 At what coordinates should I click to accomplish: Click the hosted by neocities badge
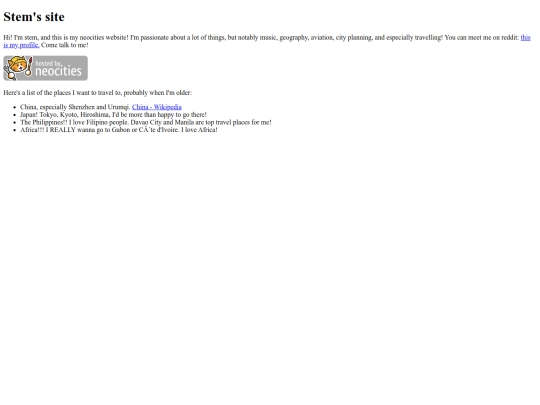pos(45,68)
